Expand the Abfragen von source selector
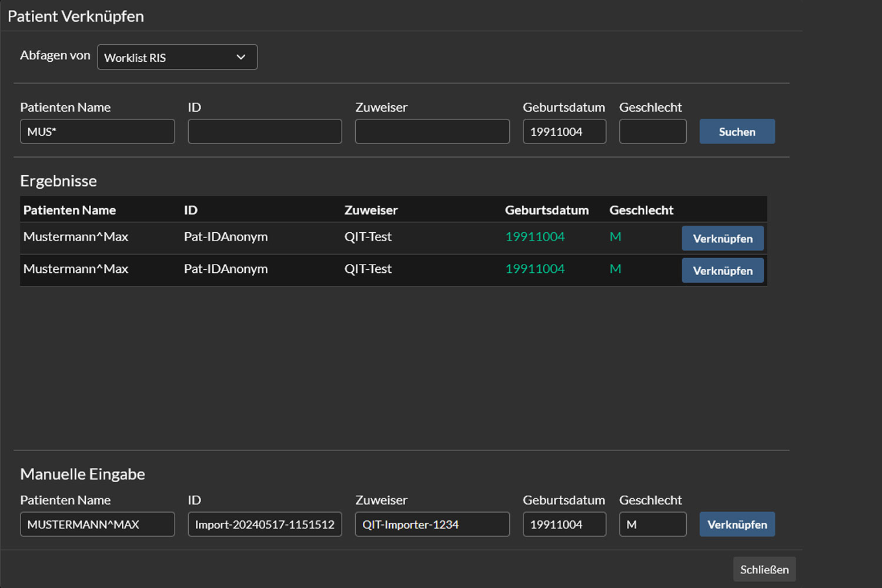Image resolution: width=882 pixels, height=588 pixels. (176, 57)
